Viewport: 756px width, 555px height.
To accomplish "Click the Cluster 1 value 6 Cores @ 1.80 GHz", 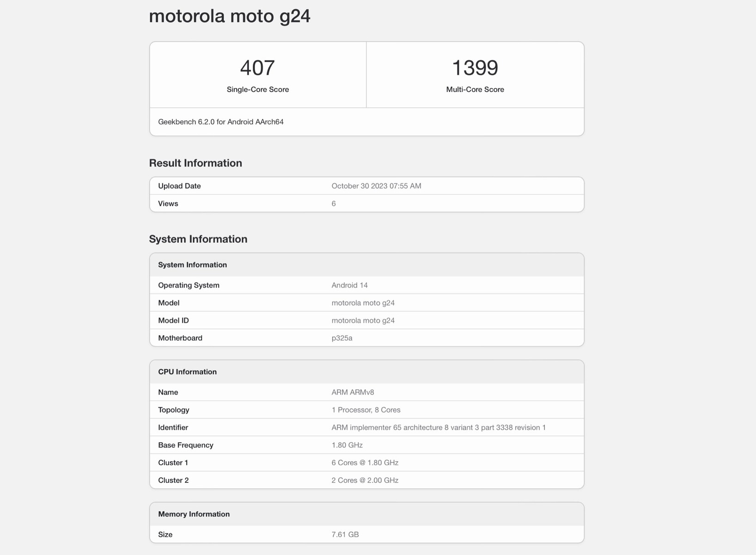I will (x=365, y=462).
